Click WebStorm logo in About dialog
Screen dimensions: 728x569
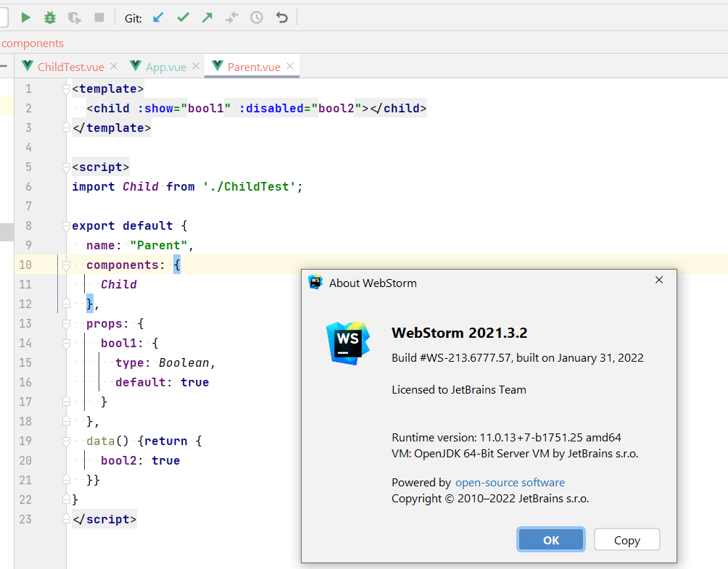tap(348, 343)
